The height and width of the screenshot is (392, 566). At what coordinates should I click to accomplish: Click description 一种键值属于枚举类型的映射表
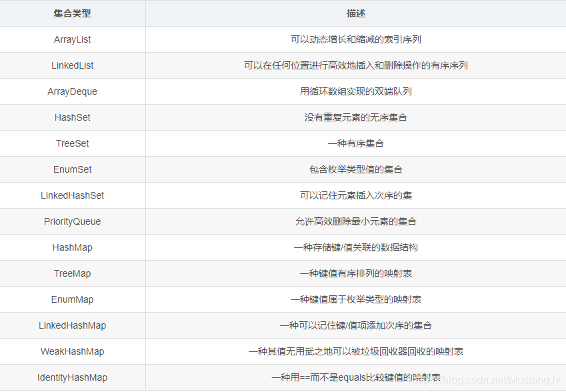pyautogui.click(x=355, y=299)
